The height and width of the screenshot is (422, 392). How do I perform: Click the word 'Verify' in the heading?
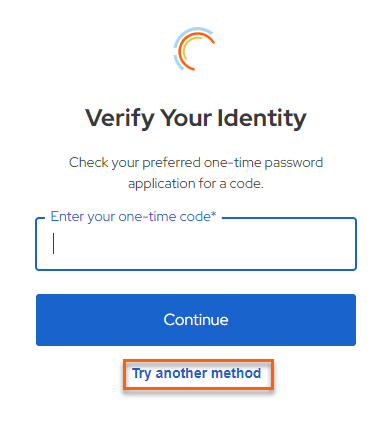[120, 118]
